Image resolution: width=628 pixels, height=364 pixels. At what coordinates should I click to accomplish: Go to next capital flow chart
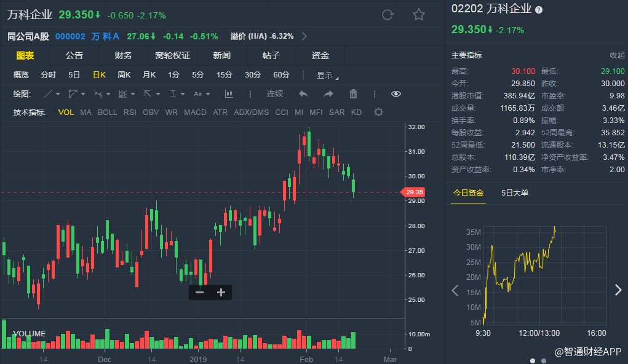tap(618, 290)
